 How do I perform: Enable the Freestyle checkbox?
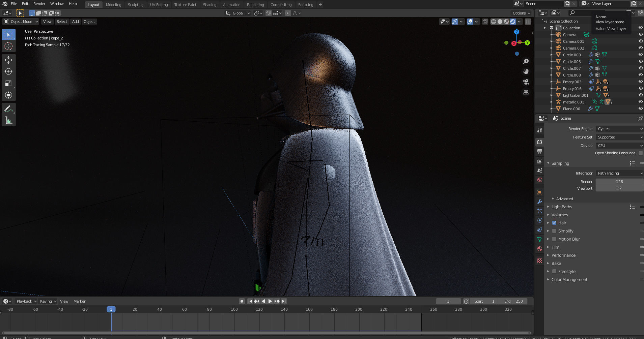[554, 271]
